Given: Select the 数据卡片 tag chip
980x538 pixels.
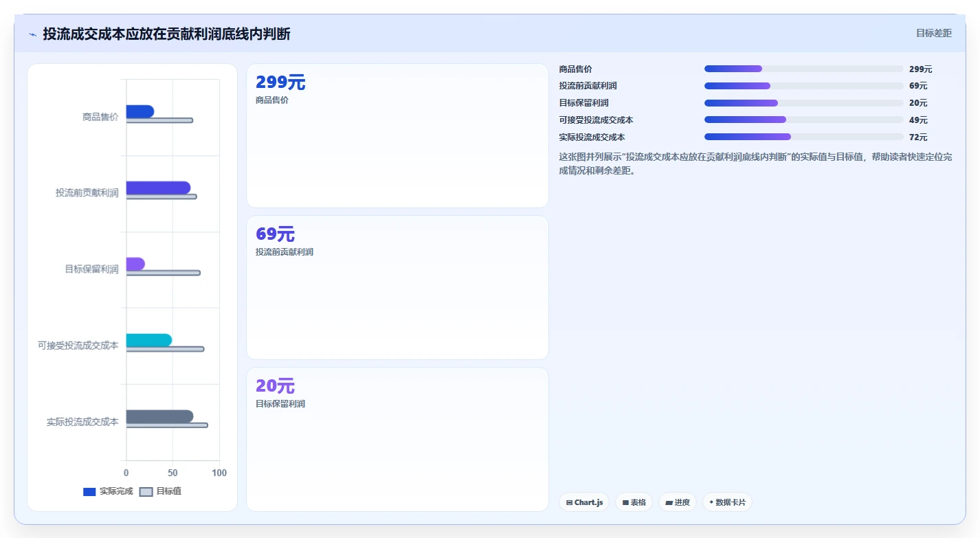Looking at the screenshot, I should click(x=727, y=502).
